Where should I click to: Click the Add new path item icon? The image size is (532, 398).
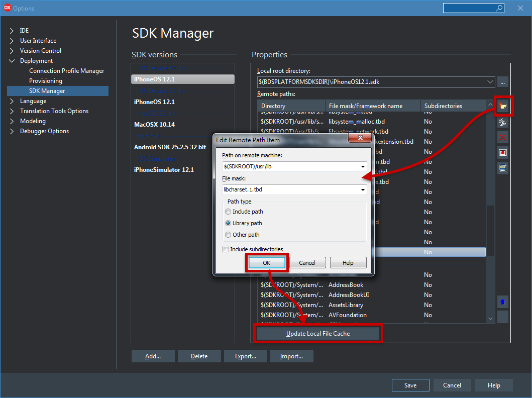coord(503,106)
